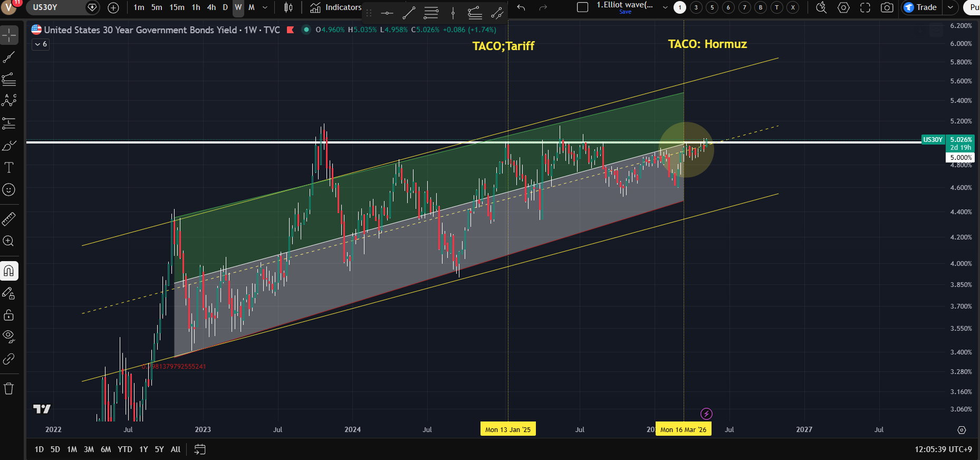Select the Text annotation tool
This screenshot has height=460, width=980.
[x=9, y=168]
